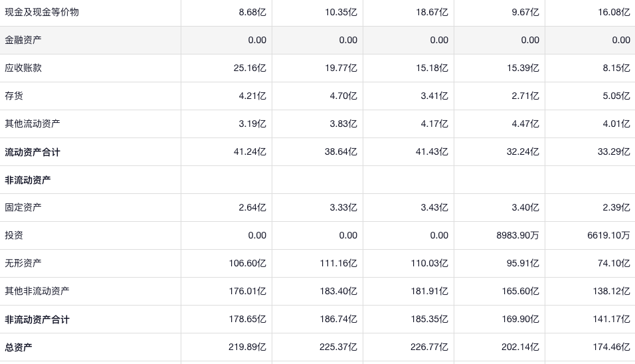635x364 pixels.
Task: Select the 存货 row label
Action: pyautogui.click(x=14, y=96)
